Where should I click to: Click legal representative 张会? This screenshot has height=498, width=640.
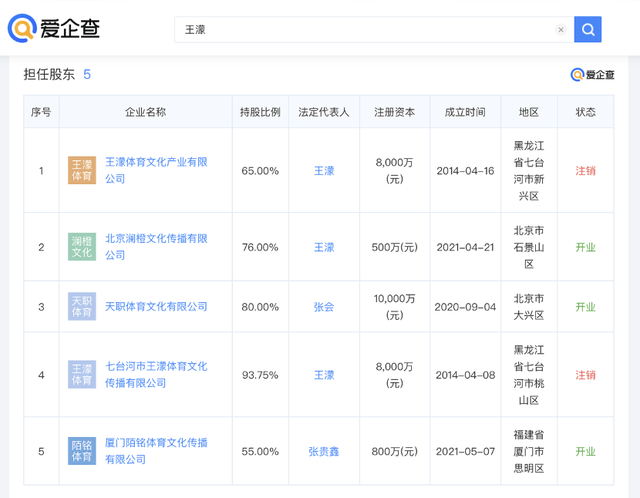point(324,307)
